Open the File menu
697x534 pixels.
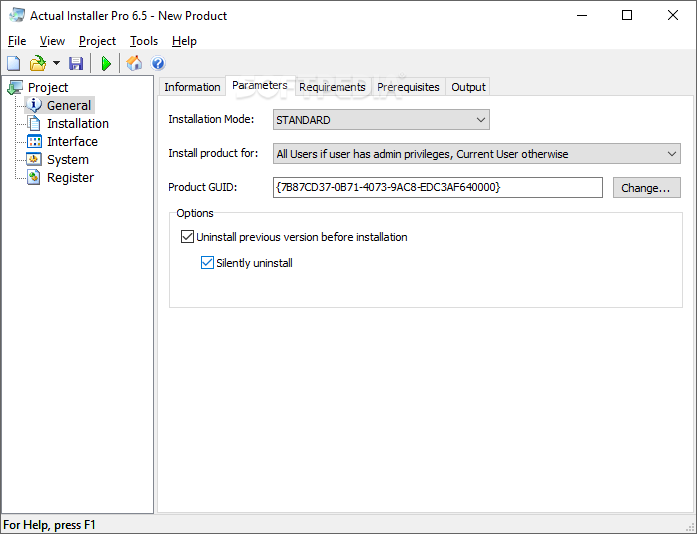17,41
